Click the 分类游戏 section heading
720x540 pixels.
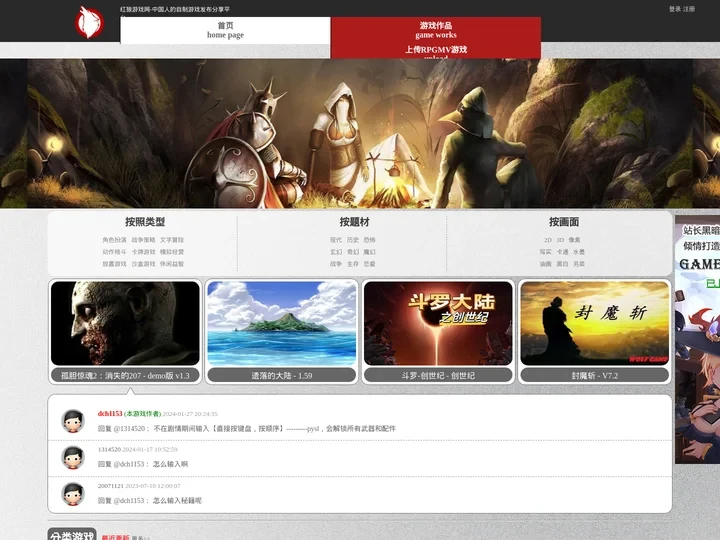(x=72, y=534)
